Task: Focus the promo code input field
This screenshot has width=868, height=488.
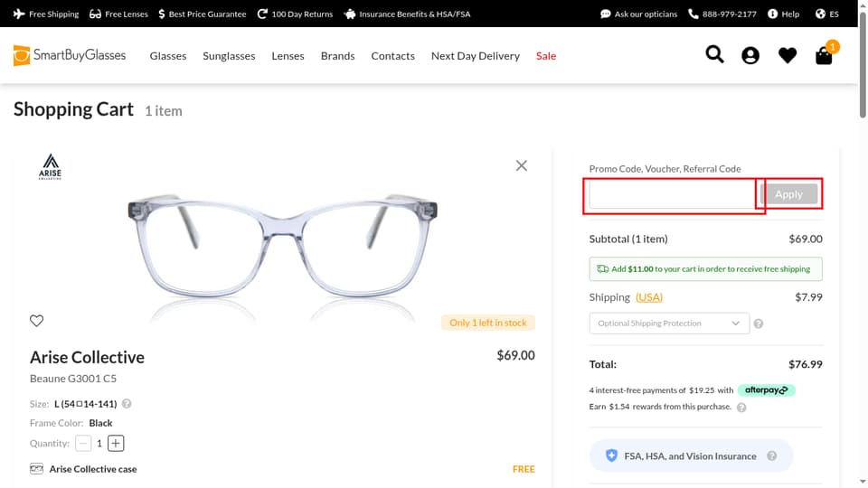Action: 673,195
